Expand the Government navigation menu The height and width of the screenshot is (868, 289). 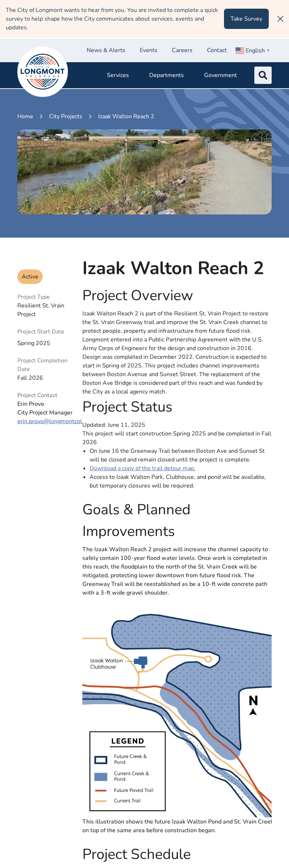pyautogui.click(x=220, y=75)
